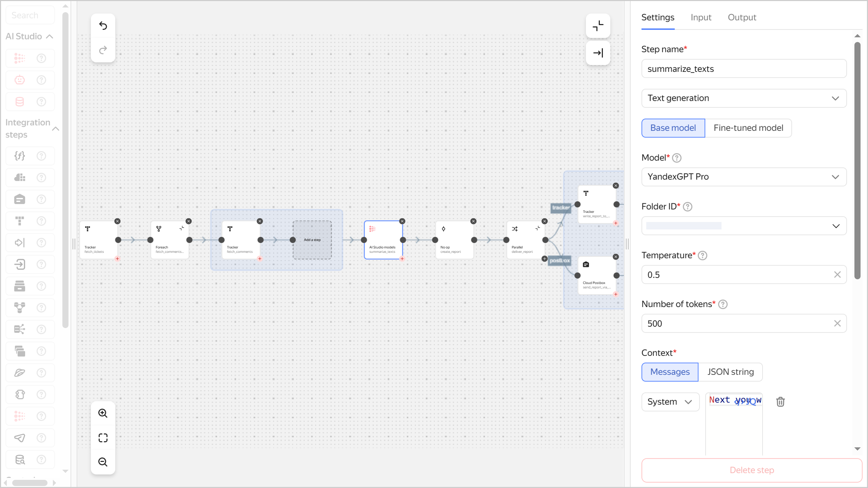
Task: Click the Delete step button
Action: coord(751,470)
